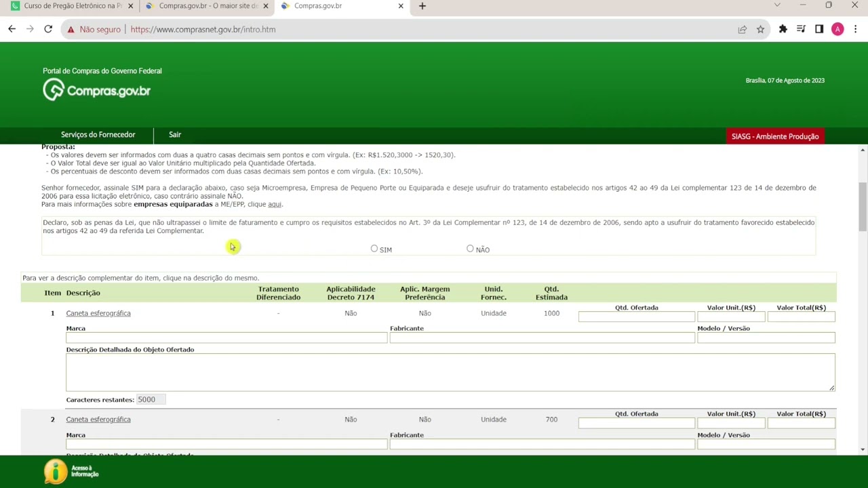
Task: Click the Compras.gov.br logo
Action: [x=96, y=90]
